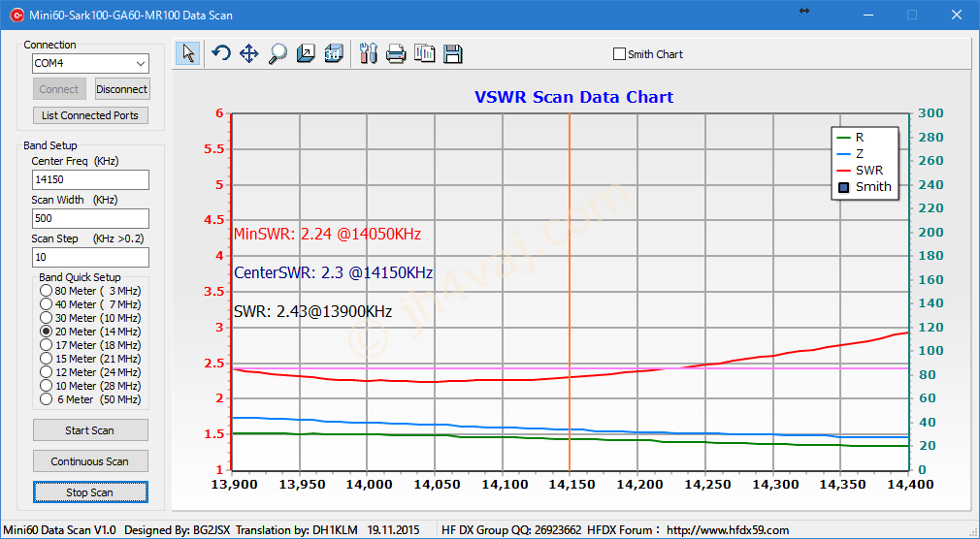The width and height of the screenshot is (980, 539).
Task: Click the 14,150 x-axis label
Action: pyautogui.click(x=570, y=485)
